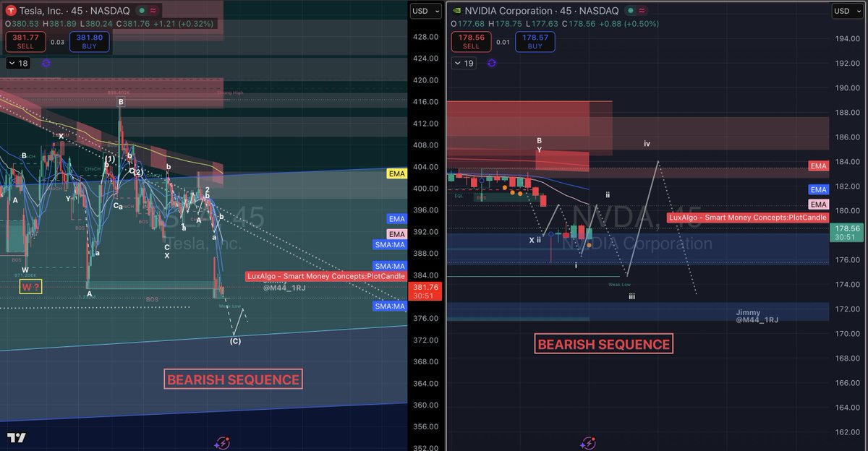868x451 pixels.
Task: Click Tesla chart green market status dot
Action: pyautogui.click(x=142, y=11)
